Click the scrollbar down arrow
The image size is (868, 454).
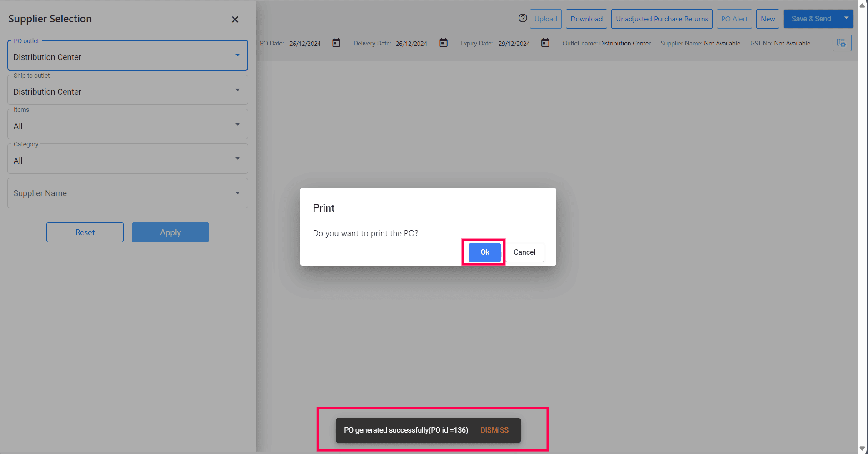863,449
